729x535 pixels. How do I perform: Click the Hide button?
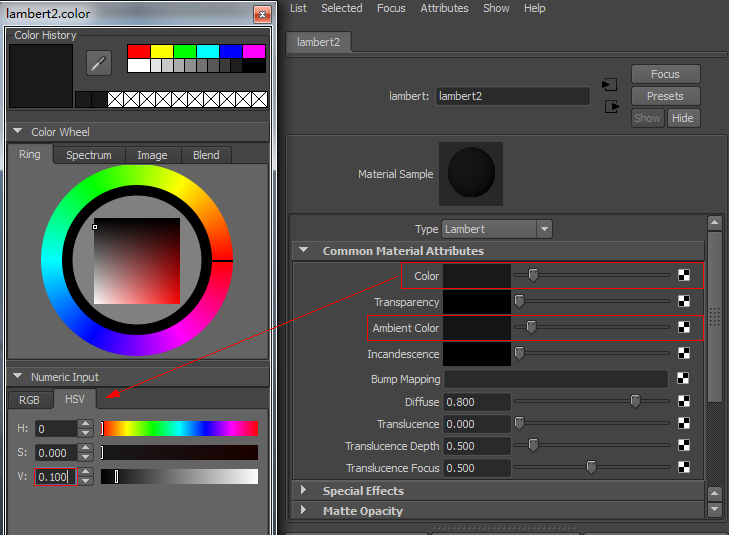coord(683,118)
